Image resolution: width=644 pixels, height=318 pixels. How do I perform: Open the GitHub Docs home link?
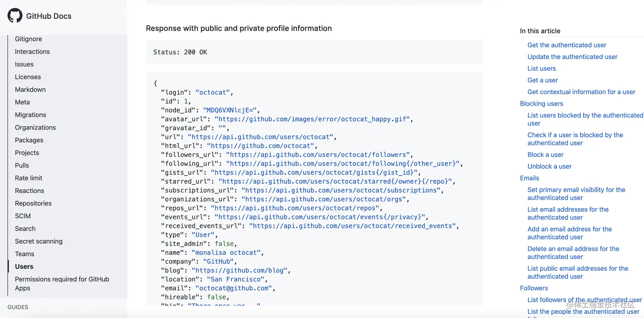pos(49,16)
